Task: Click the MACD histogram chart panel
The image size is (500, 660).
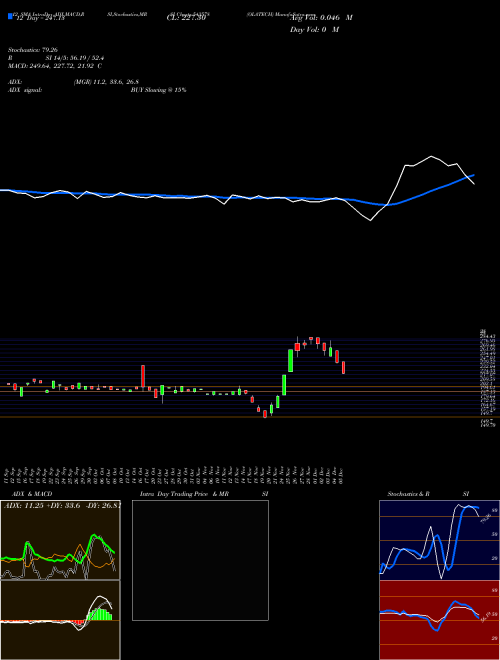Action: [60, 620]
